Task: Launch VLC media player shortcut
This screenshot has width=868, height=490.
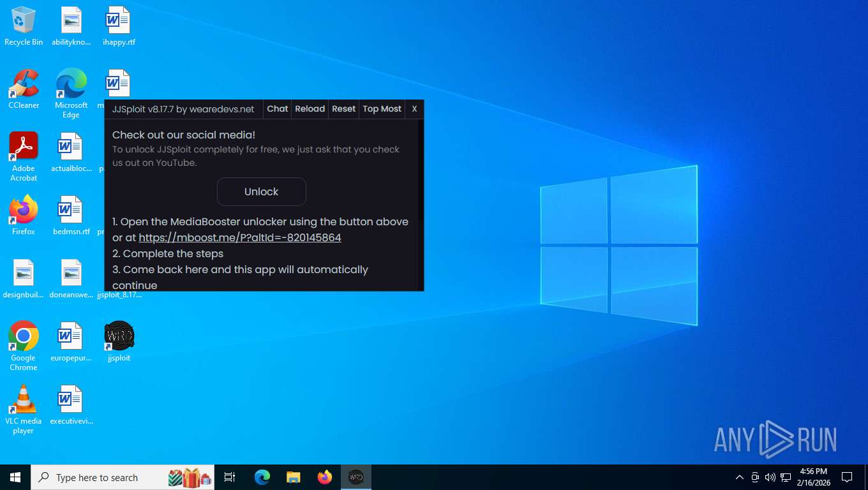Action: [24, 410]
